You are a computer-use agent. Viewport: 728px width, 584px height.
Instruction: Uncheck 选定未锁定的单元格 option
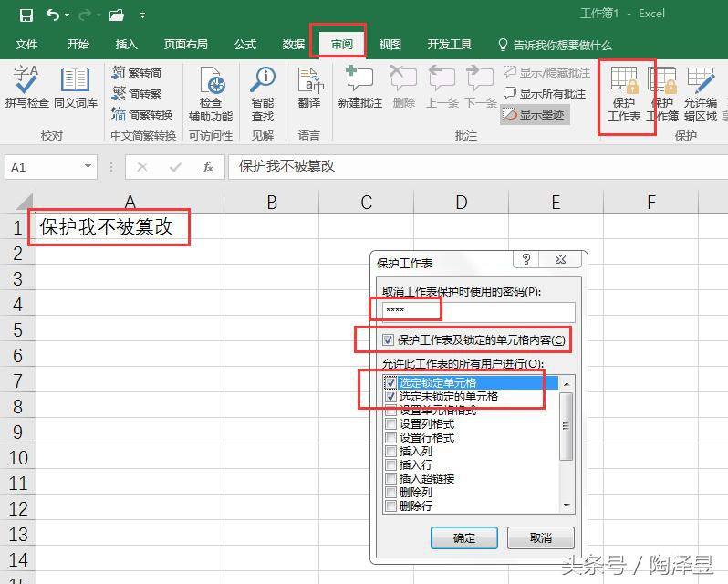390,396
